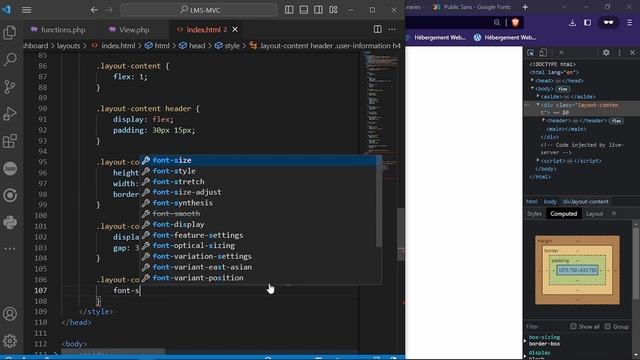
Task: Go back in VS Code navigation
Action: 94,10
